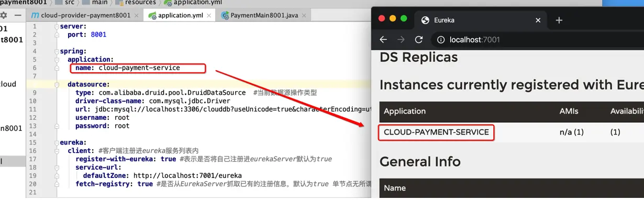Click the port value 8001
This screenshot has width=644, height=200.
98,35
